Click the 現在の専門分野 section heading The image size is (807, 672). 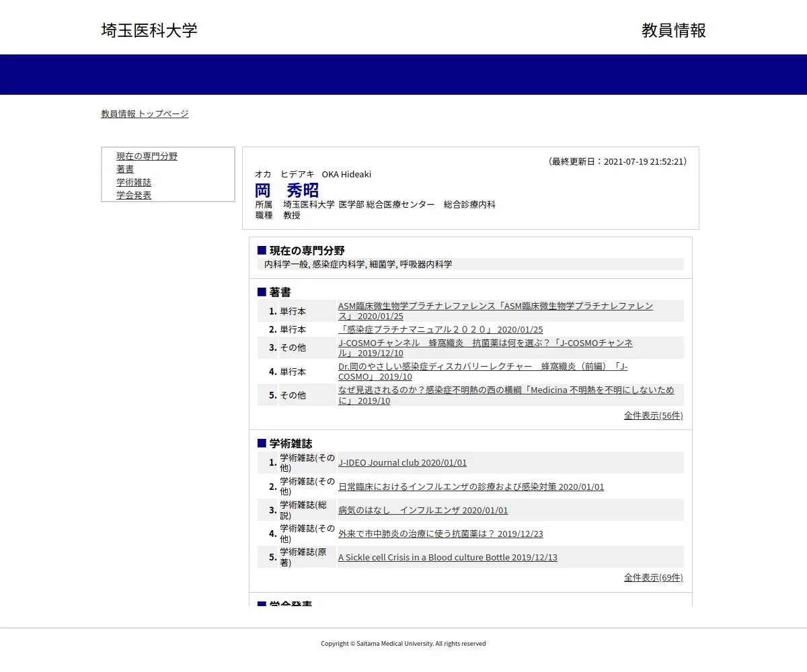pyautogui.click(x=307, y=251)
